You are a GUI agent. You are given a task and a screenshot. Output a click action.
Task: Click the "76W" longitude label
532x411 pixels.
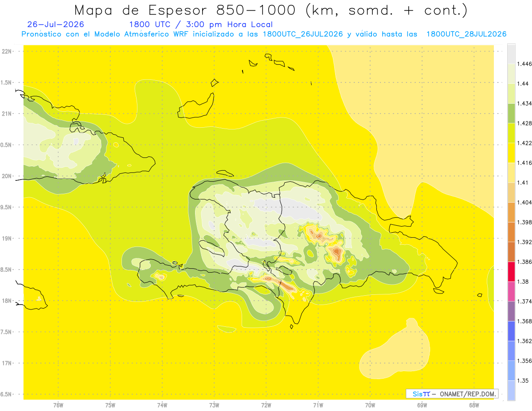click(58, 405)
